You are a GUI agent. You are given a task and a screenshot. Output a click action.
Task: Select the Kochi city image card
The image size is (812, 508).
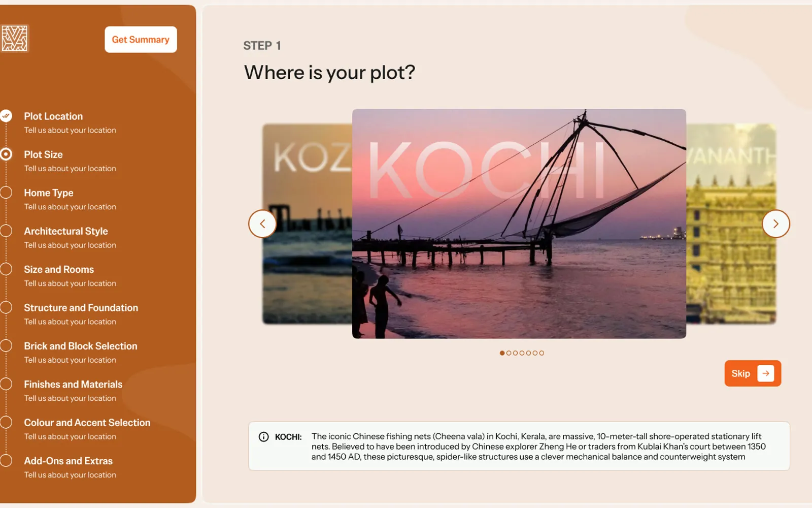(x=519, y=224)
